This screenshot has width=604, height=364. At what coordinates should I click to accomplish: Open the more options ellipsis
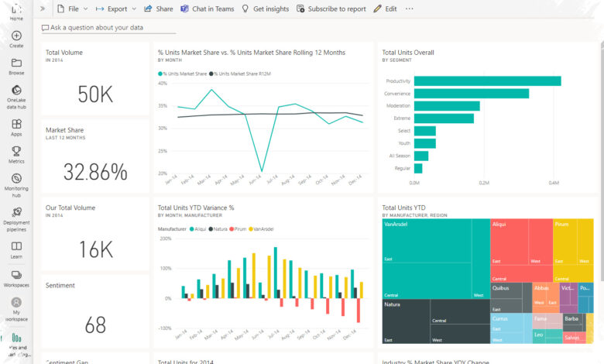[x=409, y=9]
